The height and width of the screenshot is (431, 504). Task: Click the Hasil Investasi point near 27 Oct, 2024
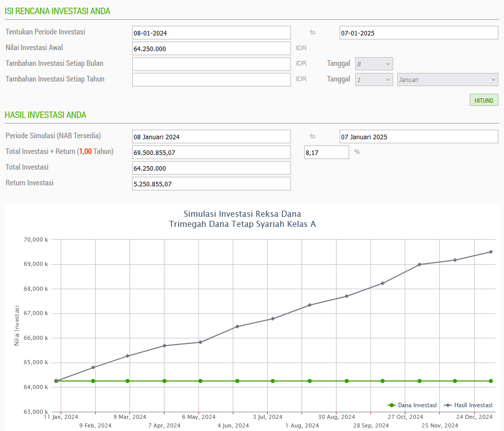(419, 264)
